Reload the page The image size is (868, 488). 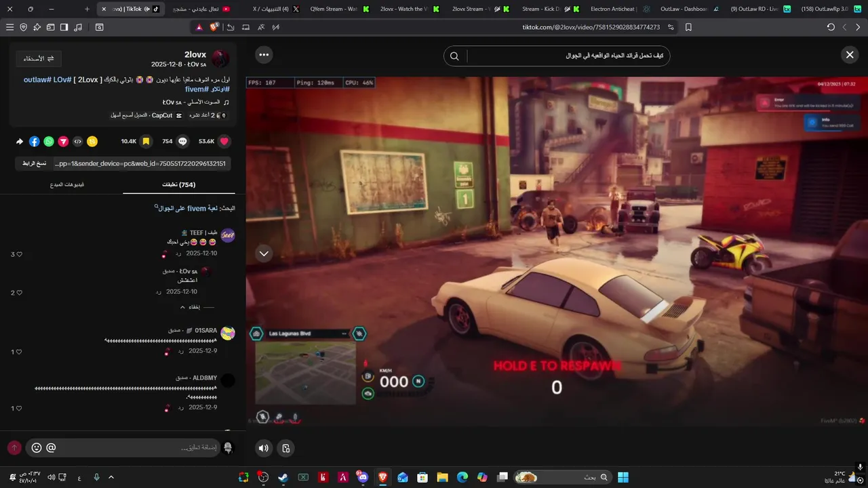tap(831, 27)
